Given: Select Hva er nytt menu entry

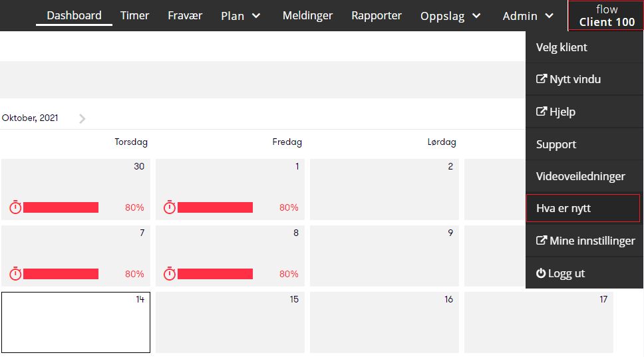Looking at the screenshot, I should tap(583, 208).
